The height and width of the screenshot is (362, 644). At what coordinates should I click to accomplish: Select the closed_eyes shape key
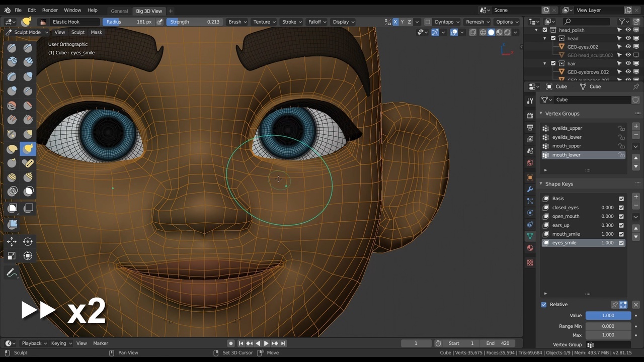[565, 207]
